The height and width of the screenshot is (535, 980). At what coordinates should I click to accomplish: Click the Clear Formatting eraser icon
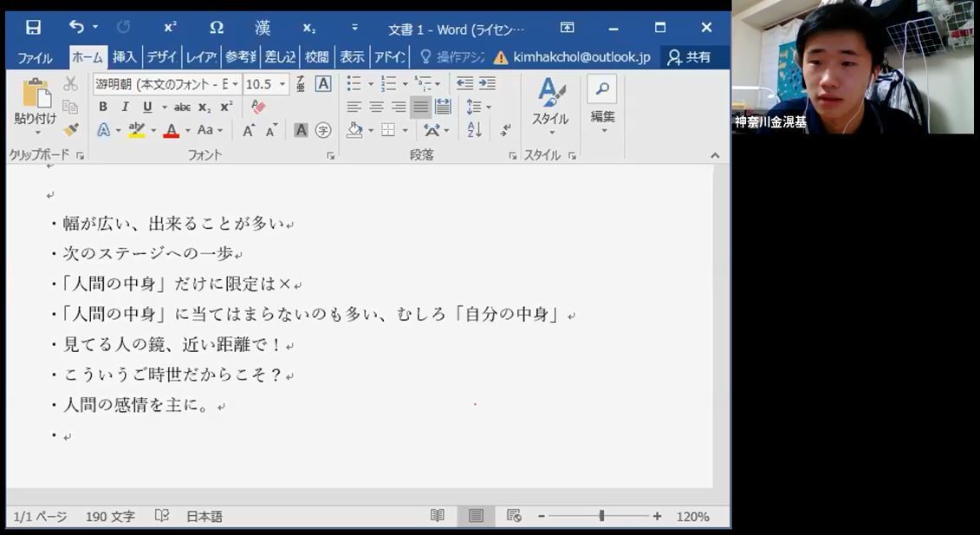click(x=257, y=107)
